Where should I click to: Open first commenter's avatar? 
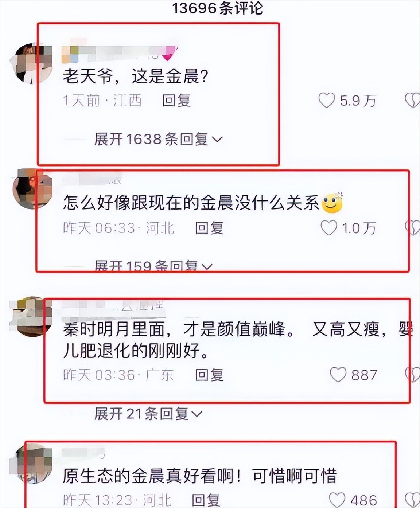[33, 63]
